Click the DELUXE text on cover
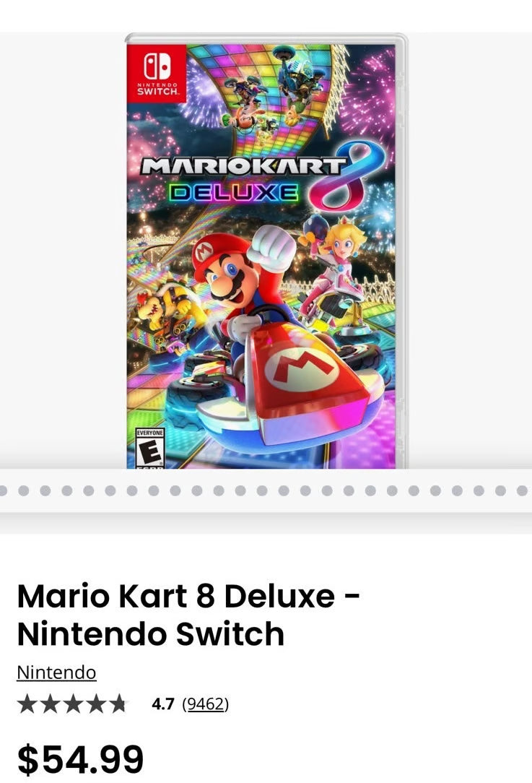Viewport: 532px width, 783px height. [x=233, y=193]
